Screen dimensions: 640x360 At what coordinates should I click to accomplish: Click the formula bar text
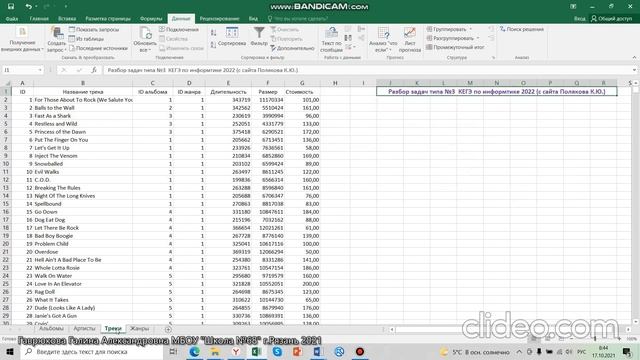[203, 70]
